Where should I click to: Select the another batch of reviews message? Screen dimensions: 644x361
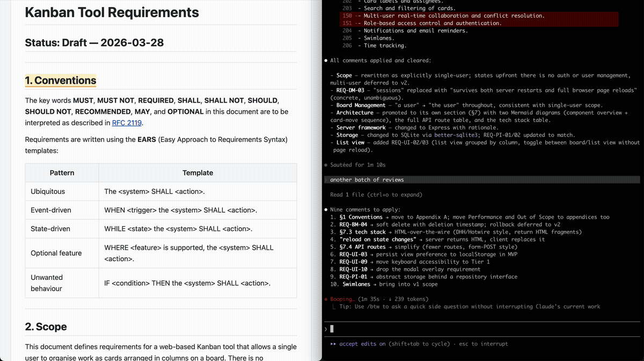tap(367, 179)
